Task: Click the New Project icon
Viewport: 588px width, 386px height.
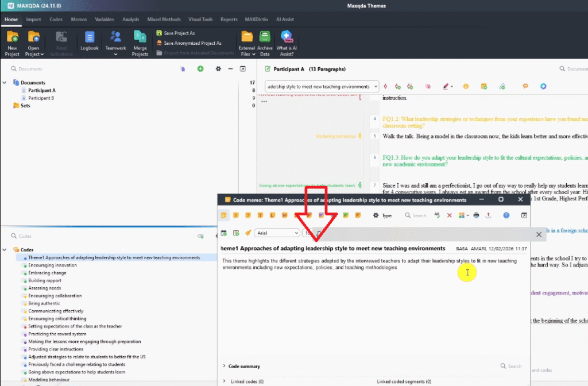Action: coord(12,38)
